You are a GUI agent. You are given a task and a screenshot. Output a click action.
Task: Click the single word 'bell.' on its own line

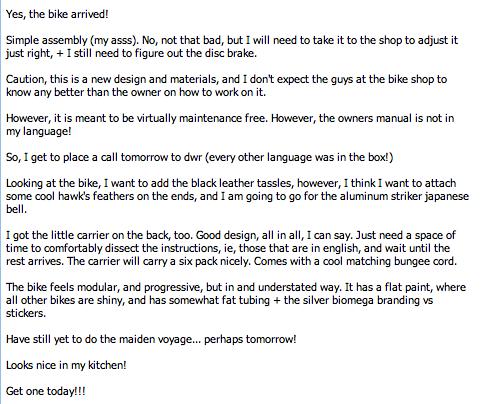tap(16, 209)
